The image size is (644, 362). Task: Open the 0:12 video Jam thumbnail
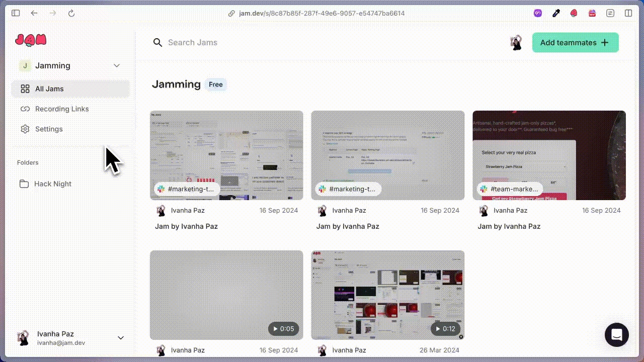pyautogui.click(x=387, y=295)
